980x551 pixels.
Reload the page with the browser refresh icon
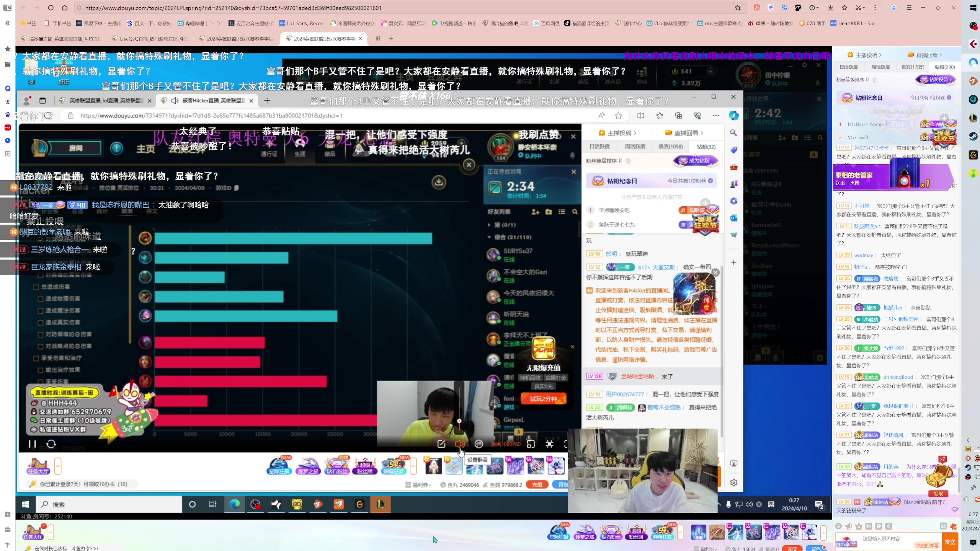[51, 8]
